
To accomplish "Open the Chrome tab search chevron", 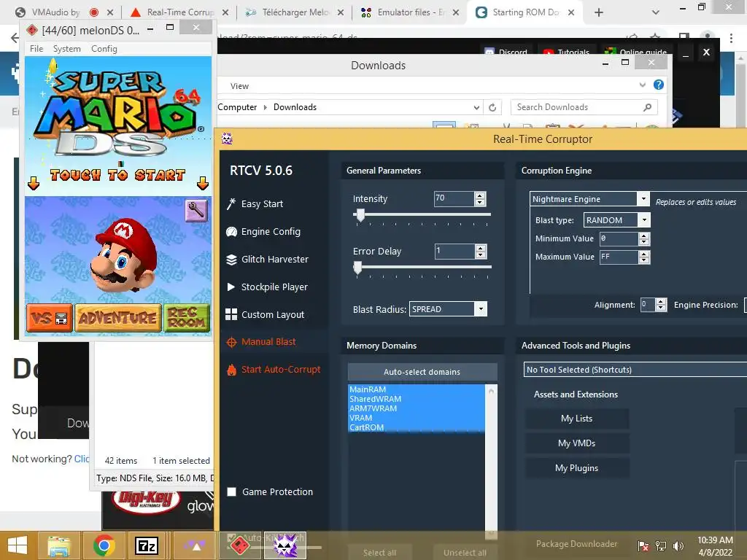I will tap(656, 12).
